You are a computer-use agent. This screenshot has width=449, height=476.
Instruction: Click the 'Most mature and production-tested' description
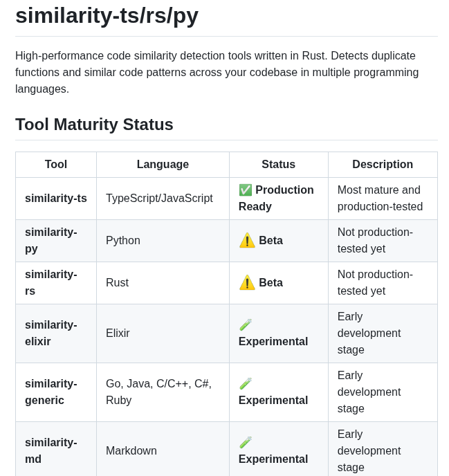tap(380, 199)
